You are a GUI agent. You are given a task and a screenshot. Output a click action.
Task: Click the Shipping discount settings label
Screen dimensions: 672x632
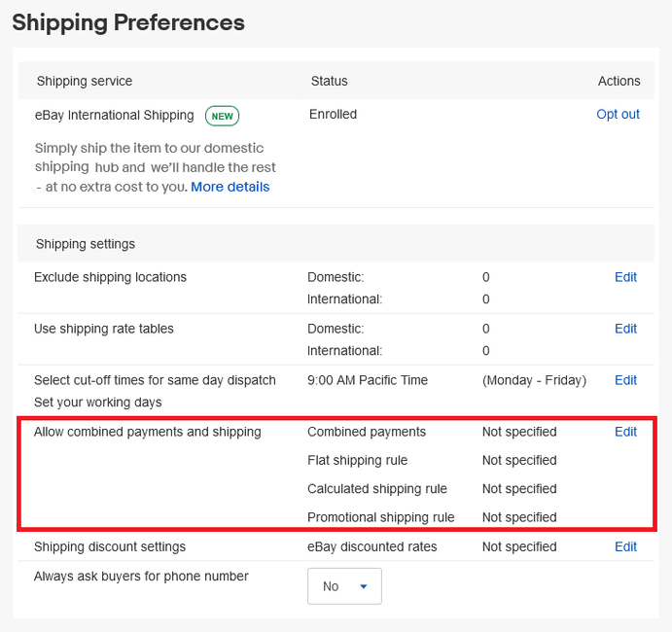(110, 546)
